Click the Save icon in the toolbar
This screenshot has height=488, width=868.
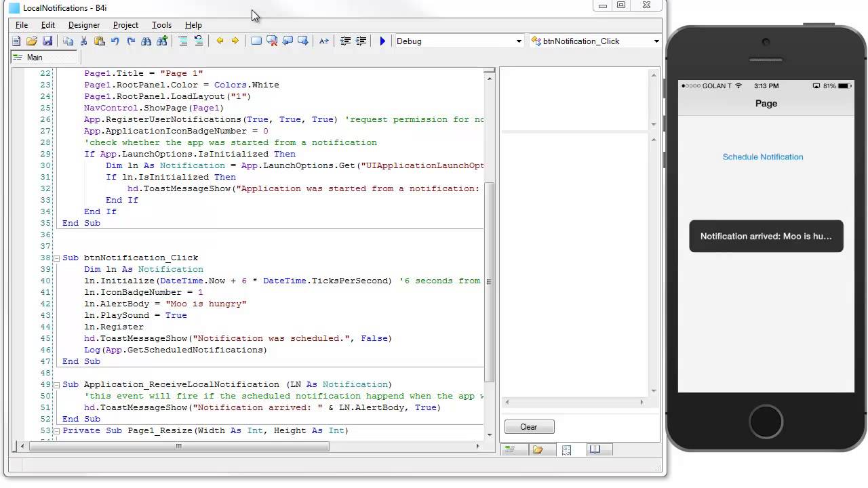pos(47,41)
